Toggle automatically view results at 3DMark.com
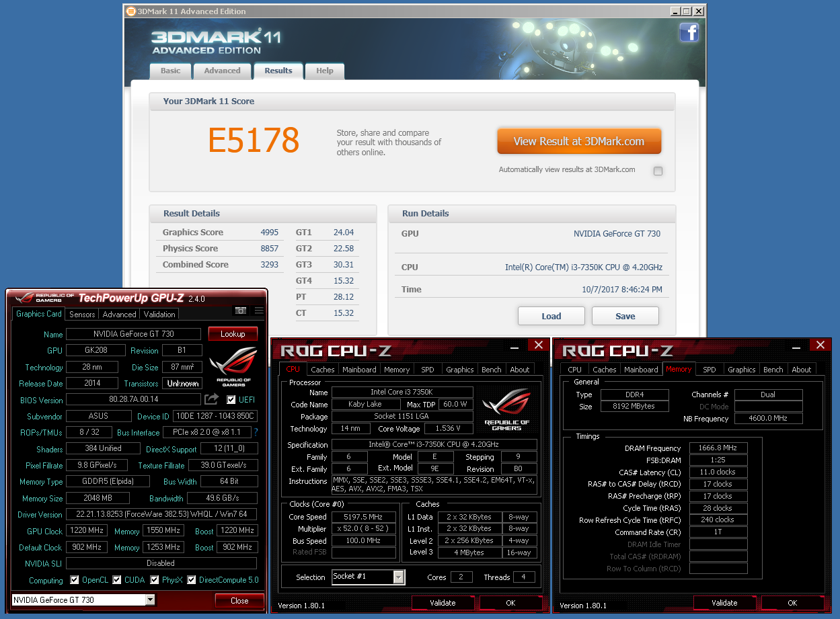Screen dimensions: 840x619 (658, 171)
